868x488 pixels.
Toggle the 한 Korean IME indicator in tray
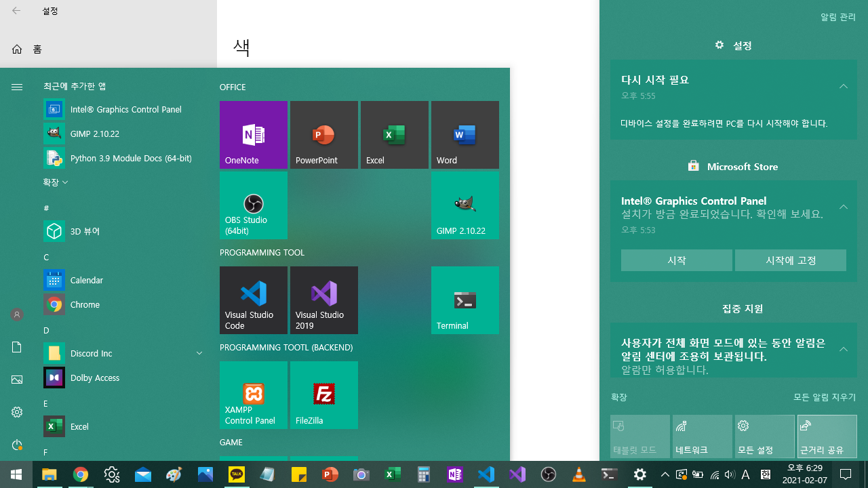point(765,474)
